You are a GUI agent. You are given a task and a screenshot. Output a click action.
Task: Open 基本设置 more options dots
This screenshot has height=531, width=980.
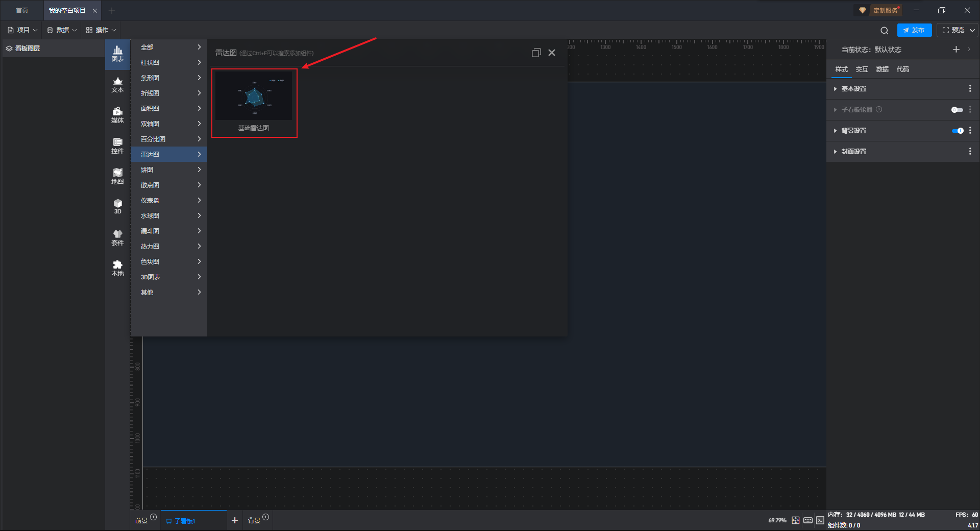click(x=970, y=89)
